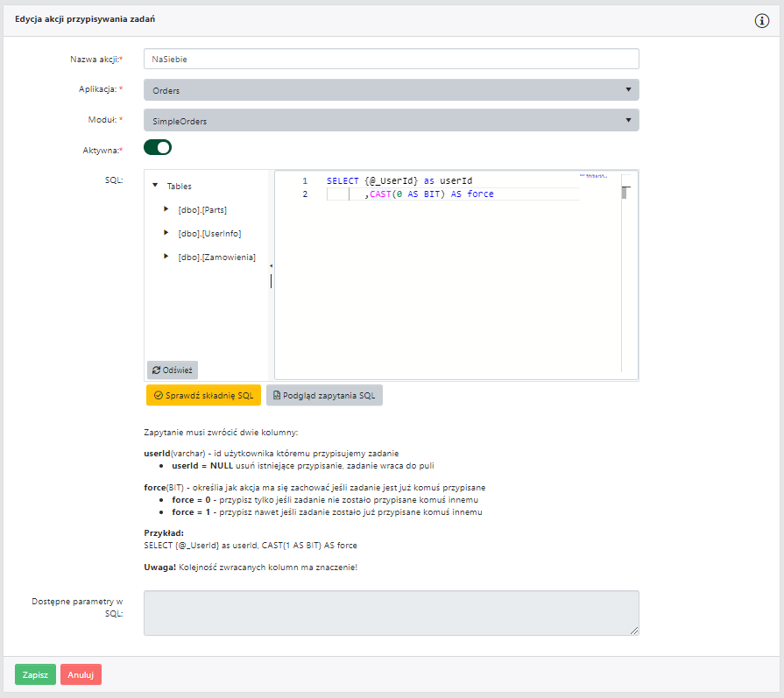The image size is (784, 698).
Task: Open Podgląd zapytania SQL preview
Action: click(324, 395)
